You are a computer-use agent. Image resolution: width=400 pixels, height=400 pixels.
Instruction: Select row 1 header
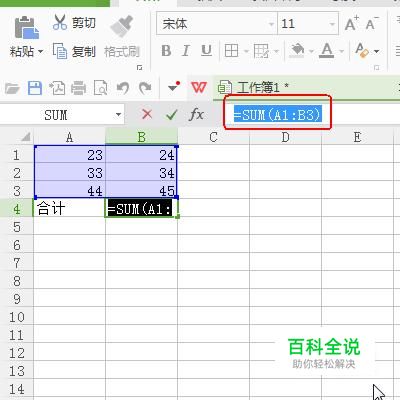pos(16,155)
